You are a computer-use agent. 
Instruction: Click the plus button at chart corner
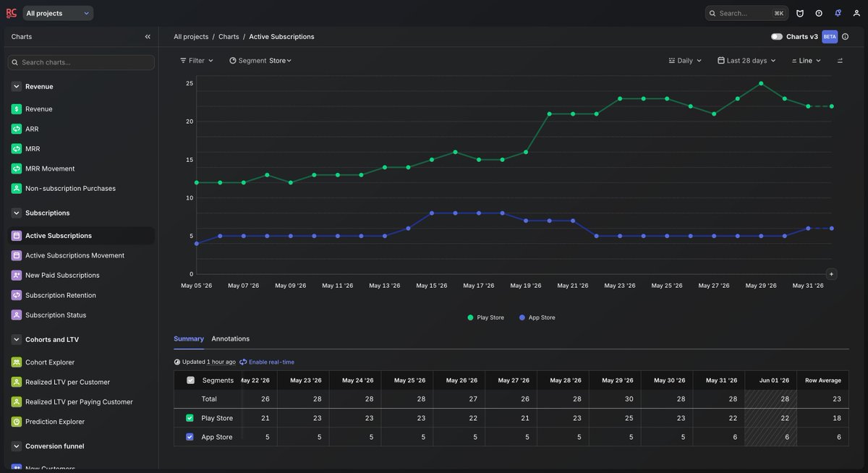click(x=831, y=274)
